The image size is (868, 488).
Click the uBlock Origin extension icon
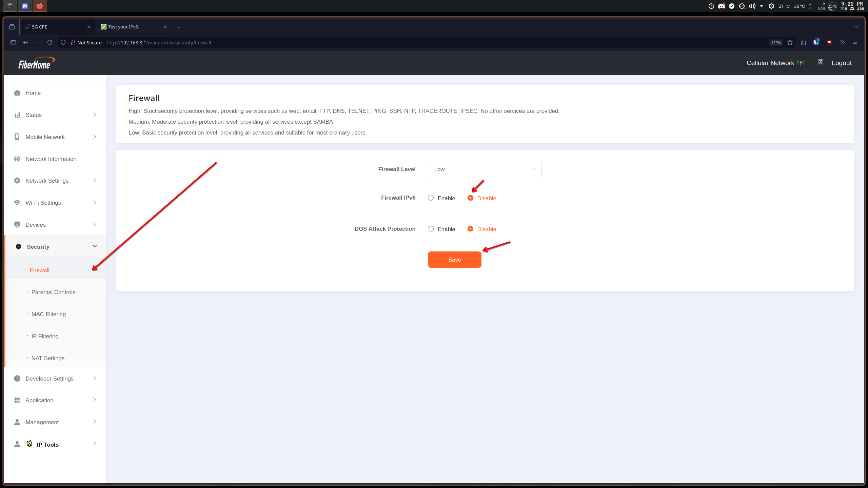(x=829, y=42)
